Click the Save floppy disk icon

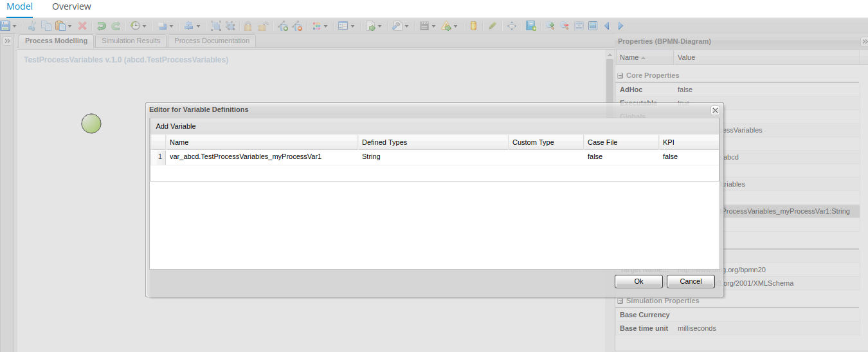5,26
